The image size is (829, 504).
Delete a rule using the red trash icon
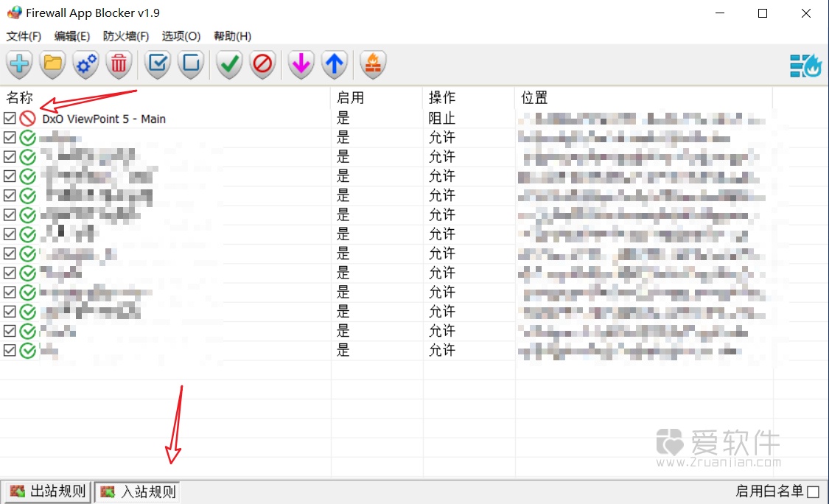(x=119, y=64)
